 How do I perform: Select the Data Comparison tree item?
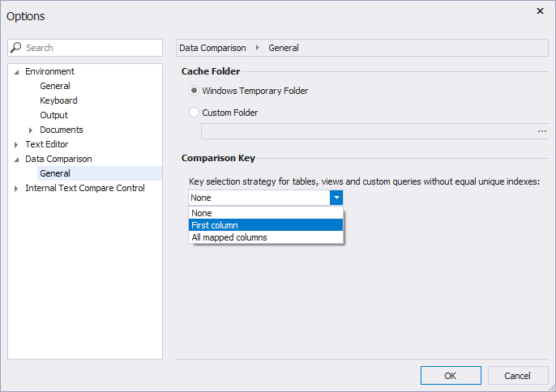58,159
